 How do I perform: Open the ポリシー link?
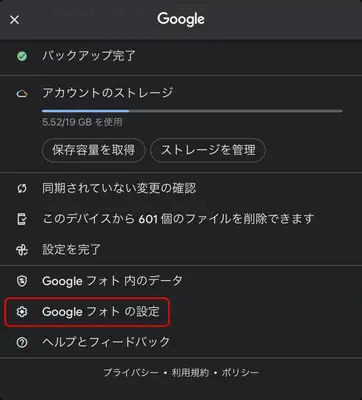coord(240,372)
